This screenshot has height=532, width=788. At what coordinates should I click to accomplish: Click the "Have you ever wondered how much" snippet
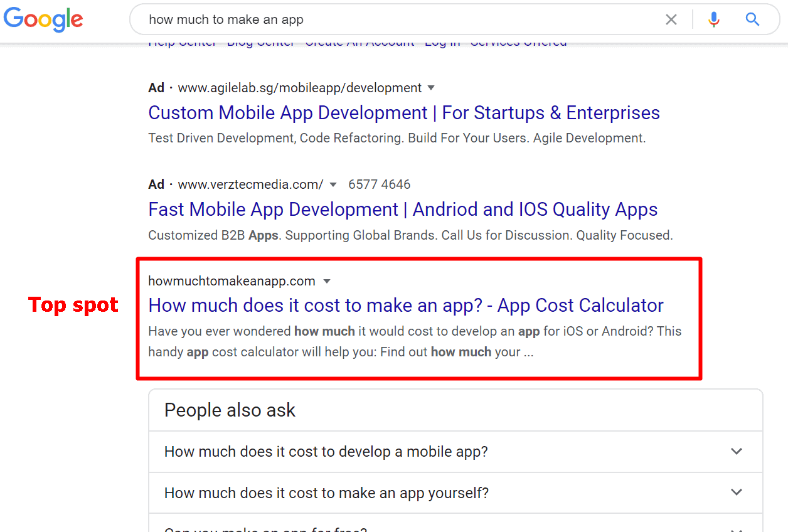[415, 341]
